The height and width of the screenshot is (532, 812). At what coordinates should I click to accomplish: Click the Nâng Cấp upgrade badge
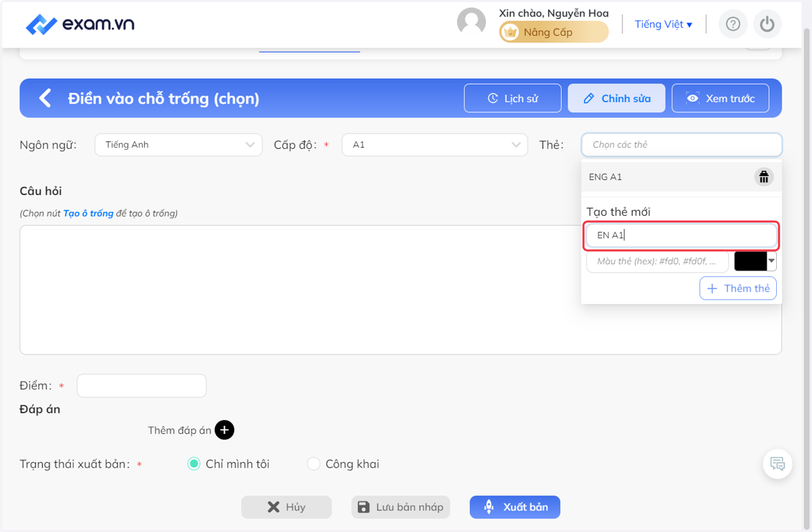554,32
